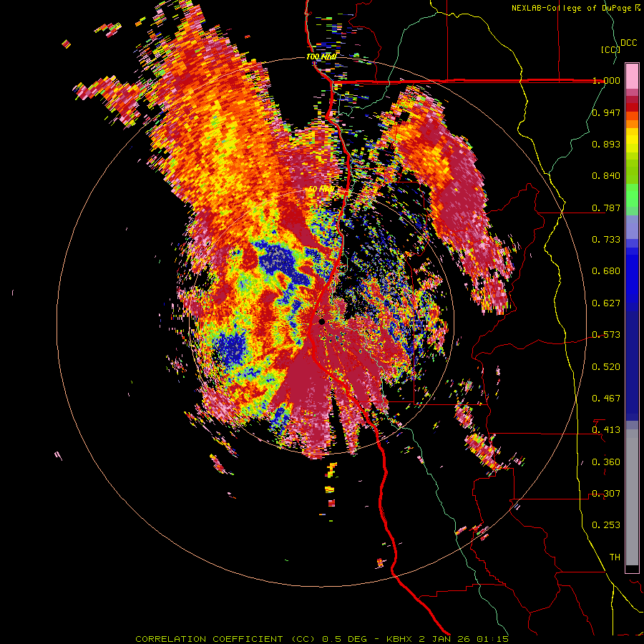The width and height of the screenshot is (644, 644).
Task: Select the 1.000 scale value
Action: [606, 80]
